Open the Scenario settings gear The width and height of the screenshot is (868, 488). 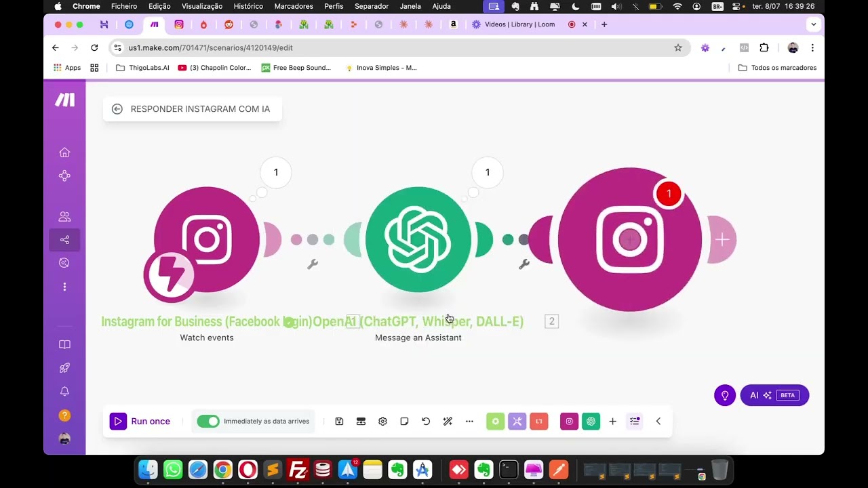click(x=382, y=421)
